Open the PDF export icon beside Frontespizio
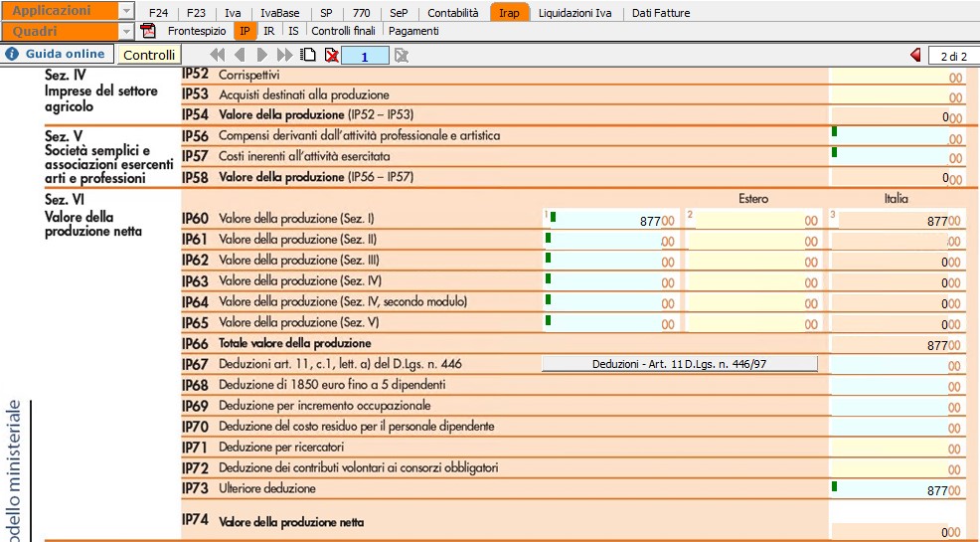Screen dimensions: 980x542 (x=148, y=31)
